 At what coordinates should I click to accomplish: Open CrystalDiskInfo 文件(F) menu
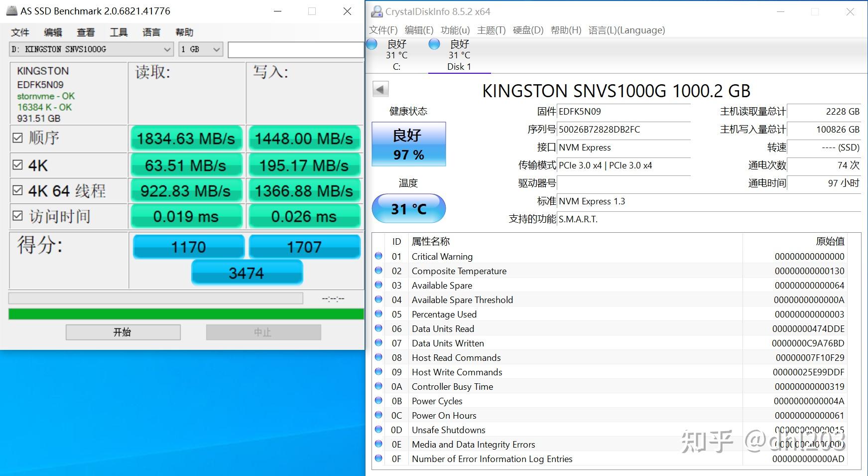(383, 30)
